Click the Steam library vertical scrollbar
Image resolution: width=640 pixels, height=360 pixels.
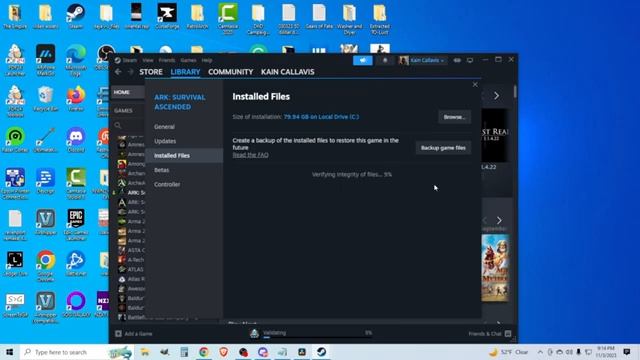pos(515,92)
